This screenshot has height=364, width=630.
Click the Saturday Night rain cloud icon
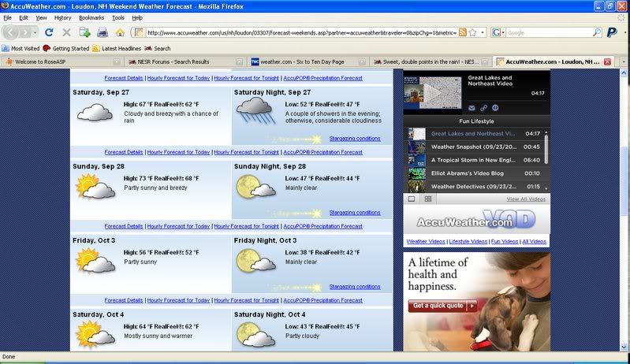[x=255, y=110]
